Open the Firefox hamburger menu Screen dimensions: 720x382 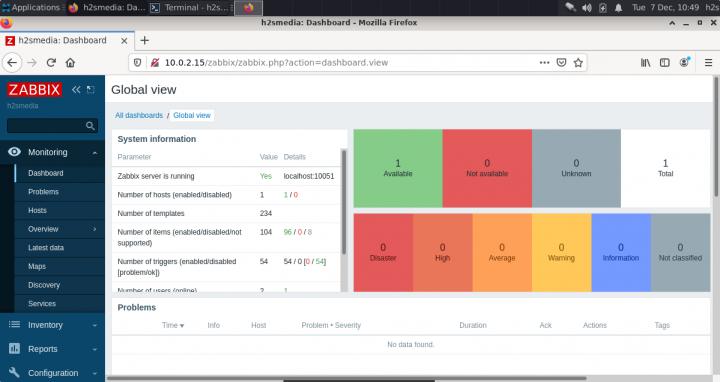click(709, 63)
